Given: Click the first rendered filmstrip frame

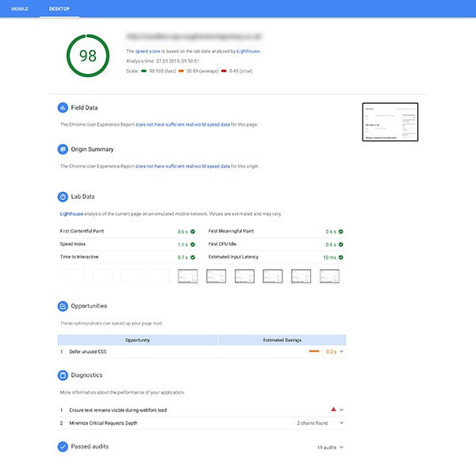Looking at the screenshot, I should (187, 276).
